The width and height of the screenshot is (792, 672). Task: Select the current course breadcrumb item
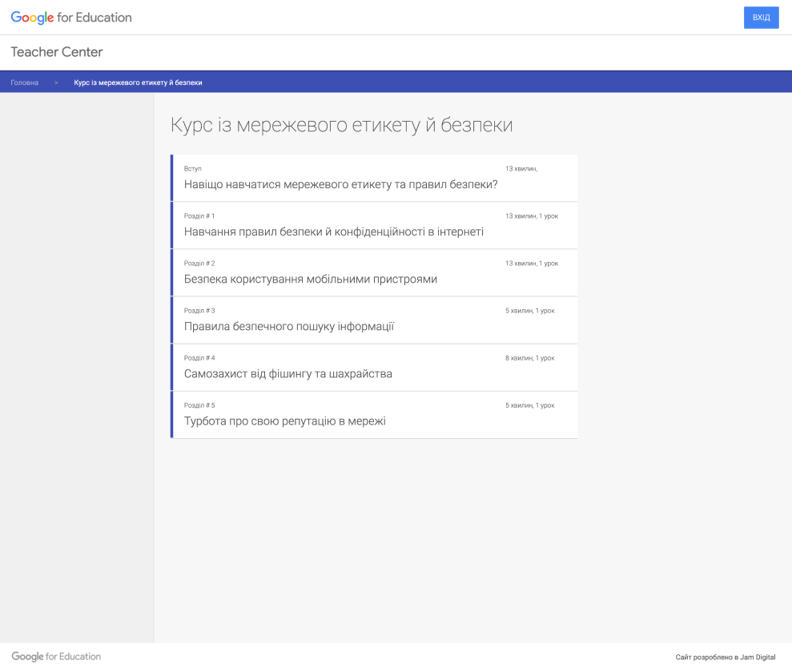pos(138,82)
